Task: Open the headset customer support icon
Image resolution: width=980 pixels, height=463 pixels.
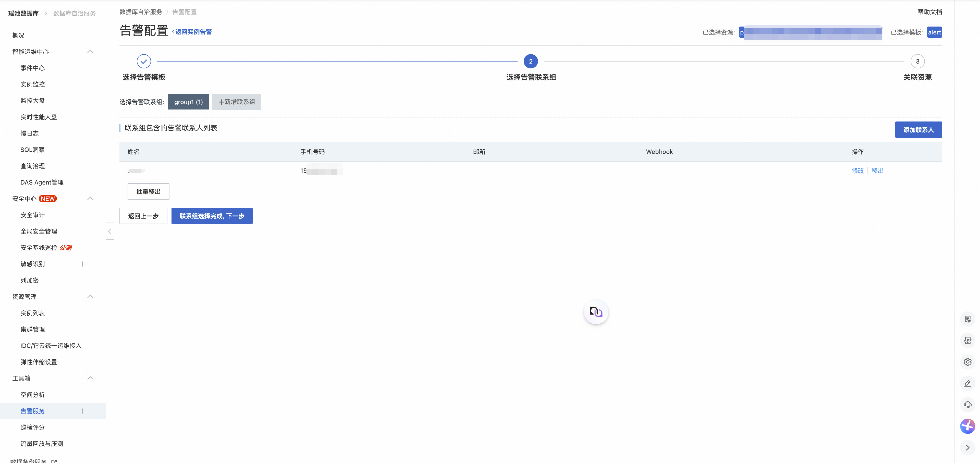Action: pos(967,404)
